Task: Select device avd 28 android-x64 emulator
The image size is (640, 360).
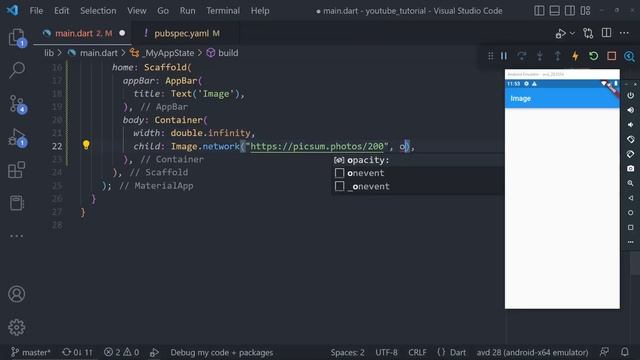Action: [x=532, y=352]
